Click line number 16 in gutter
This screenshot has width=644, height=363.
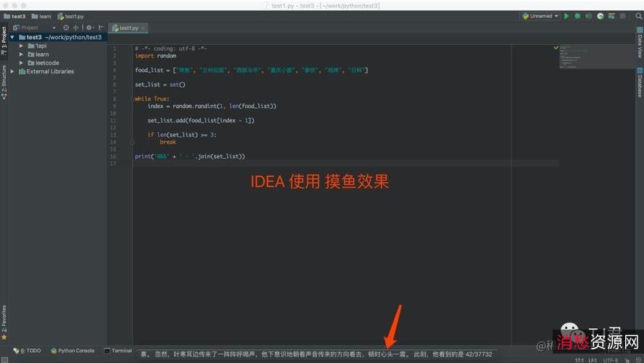pos(113,157)
